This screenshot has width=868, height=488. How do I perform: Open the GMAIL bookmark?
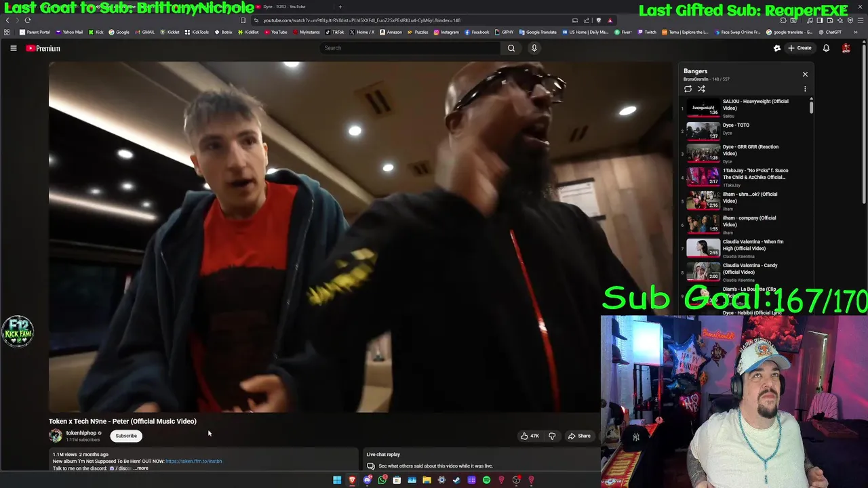pos(144,32)
